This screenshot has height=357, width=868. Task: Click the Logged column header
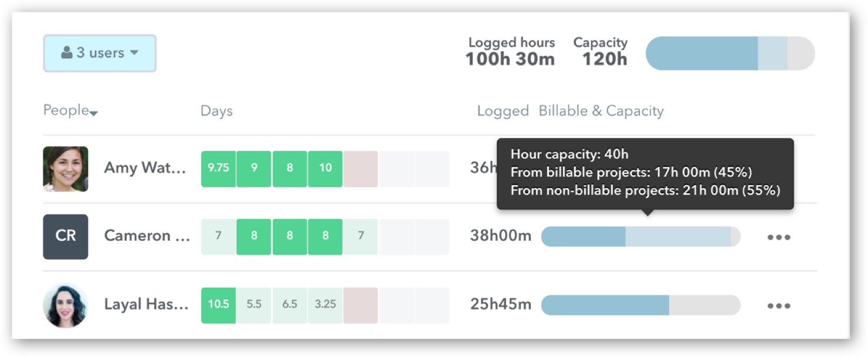(x=503, y=111)
